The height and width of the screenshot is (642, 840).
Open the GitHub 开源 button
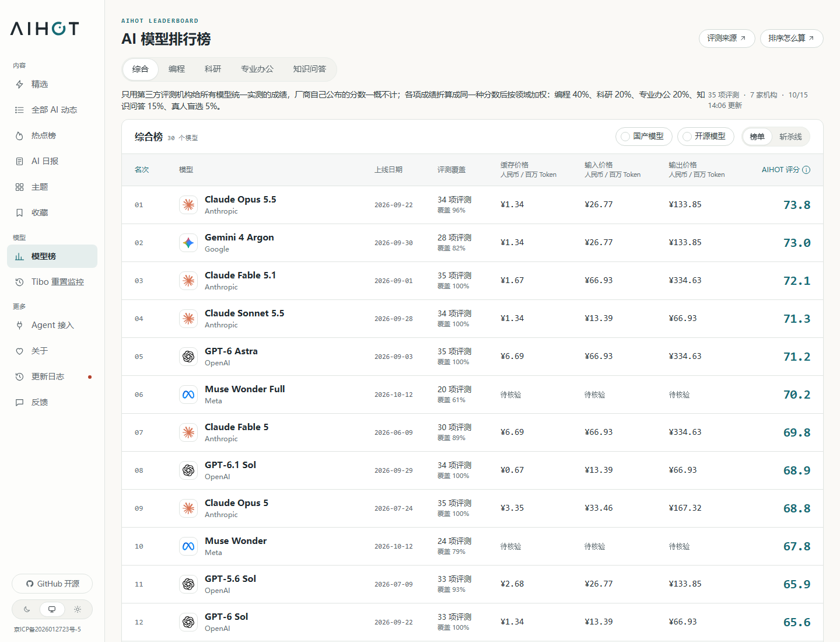[52, 584]
